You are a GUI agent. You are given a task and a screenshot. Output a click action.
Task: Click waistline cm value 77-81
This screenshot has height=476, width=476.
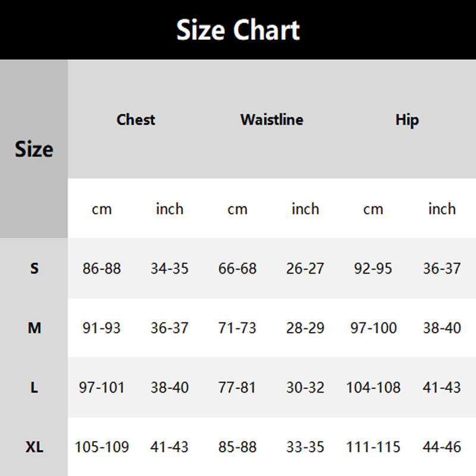(x=237, y=387)
